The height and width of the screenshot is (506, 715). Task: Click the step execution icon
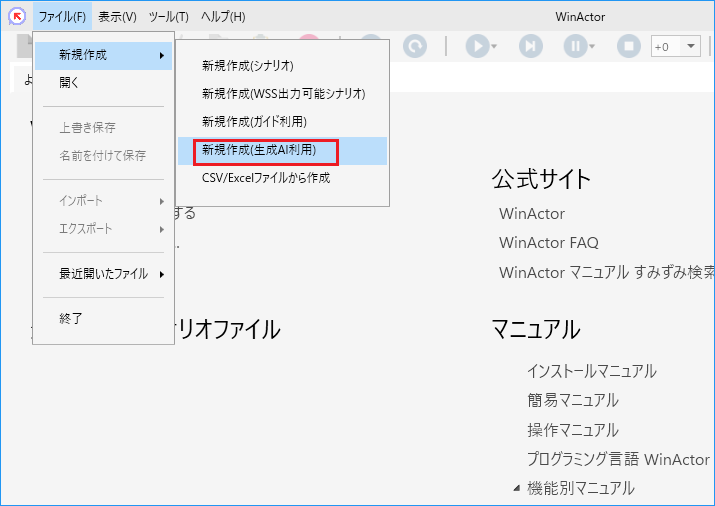tap(531, 46)
